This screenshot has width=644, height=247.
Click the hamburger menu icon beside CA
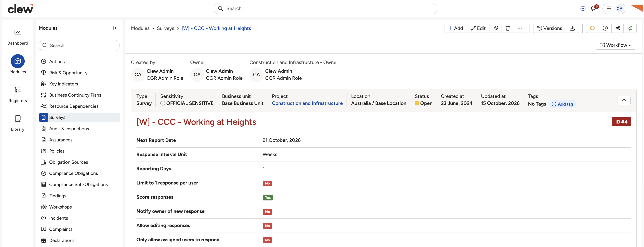click(609, 9)
